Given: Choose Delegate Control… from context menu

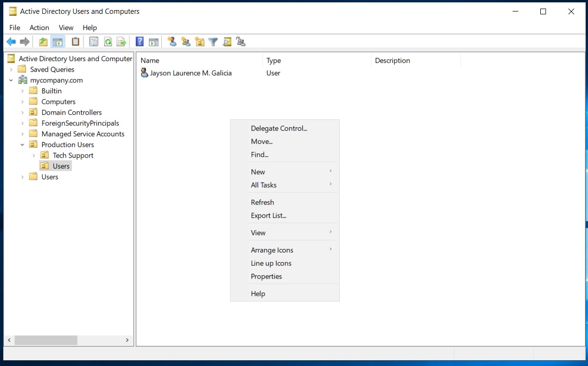Looking at the screenshot, I should pos(279,128).
